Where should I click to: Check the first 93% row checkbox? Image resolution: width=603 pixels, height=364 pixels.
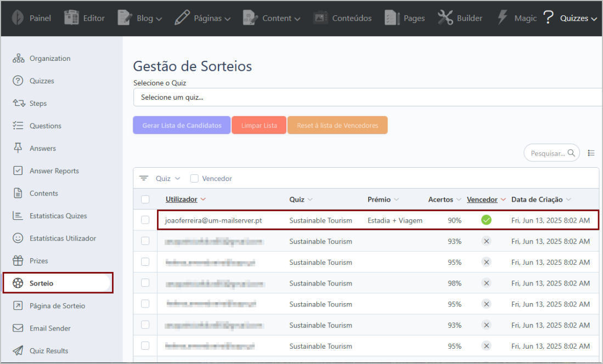(x=145, y=241)
